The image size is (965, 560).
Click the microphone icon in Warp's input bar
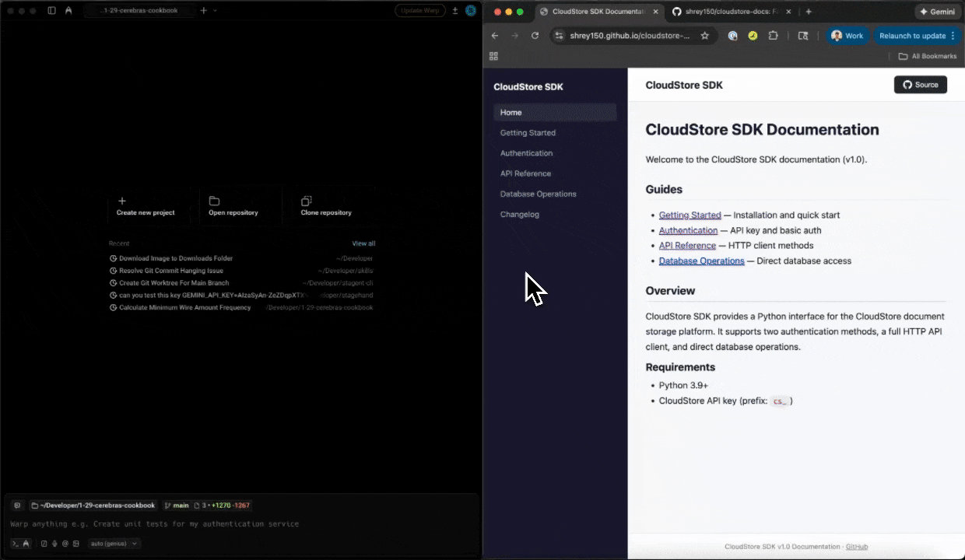(53, 544)
